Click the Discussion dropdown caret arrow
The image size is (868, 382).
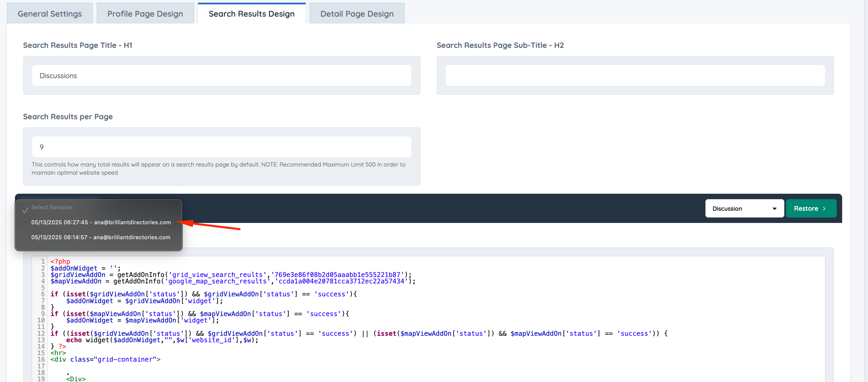click(774, 209)
